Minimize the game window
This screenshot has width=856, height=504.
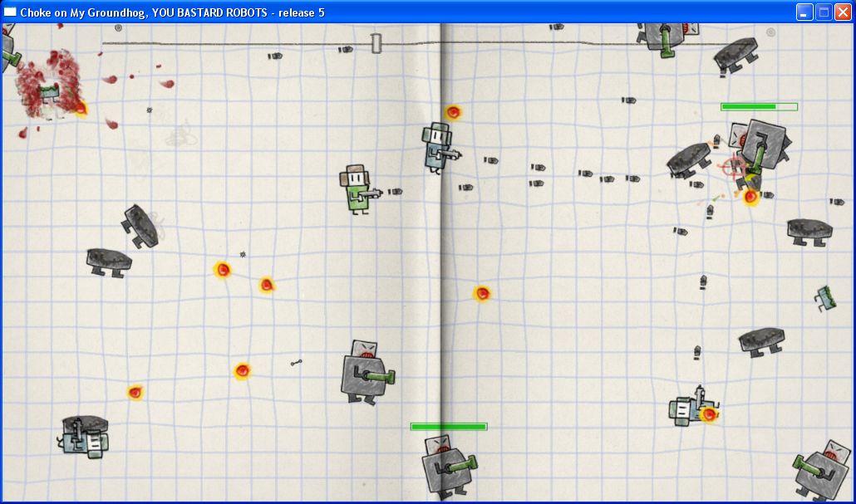pos(803,12)
